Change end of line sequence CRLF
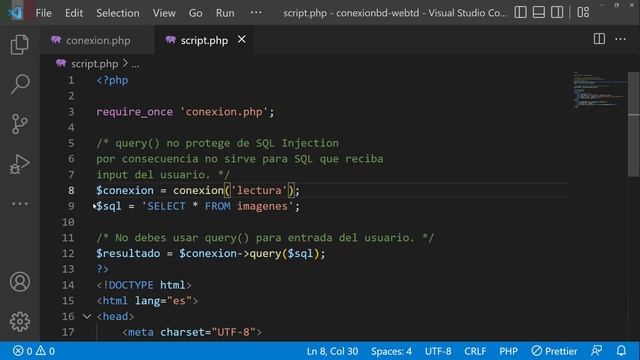The image size is (640, 360). click(475, 351)
